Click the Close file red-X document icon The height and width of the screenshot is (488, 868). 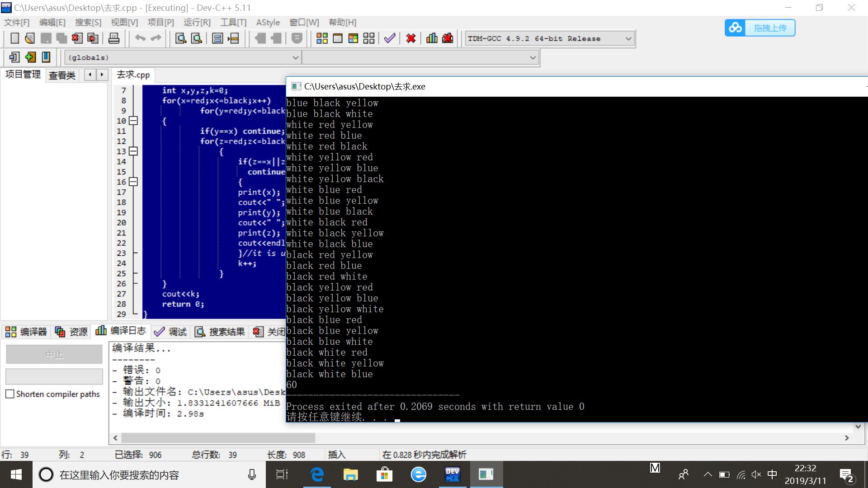(x=77, y=38)
